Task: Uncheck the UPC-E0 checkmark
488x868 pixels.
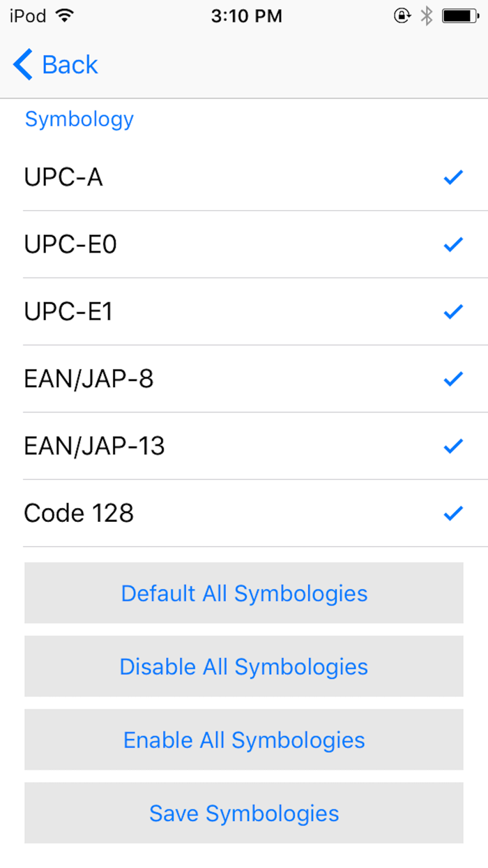Action: click(x=453, y=245)
